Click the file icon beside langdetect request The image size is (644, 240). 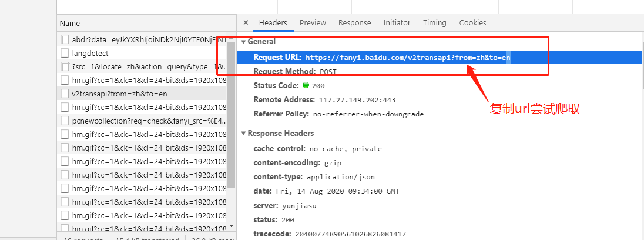(x=65, y=53)
